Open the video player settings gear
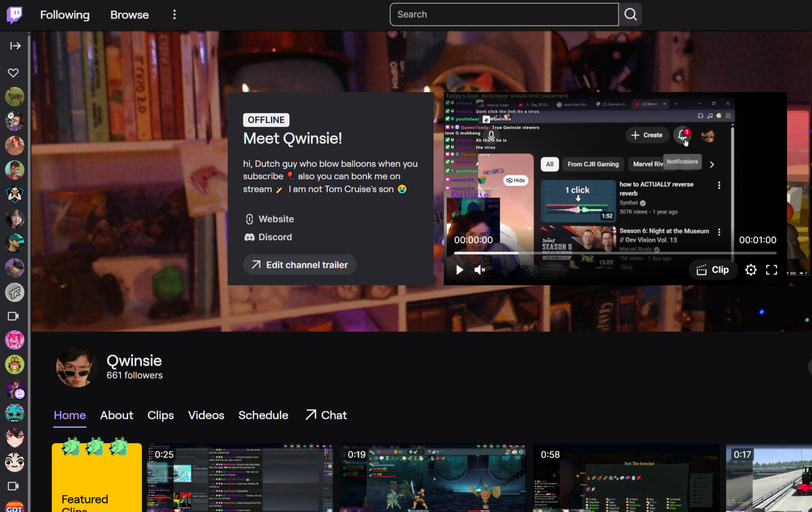812x512 pixels. coord(751,270)
